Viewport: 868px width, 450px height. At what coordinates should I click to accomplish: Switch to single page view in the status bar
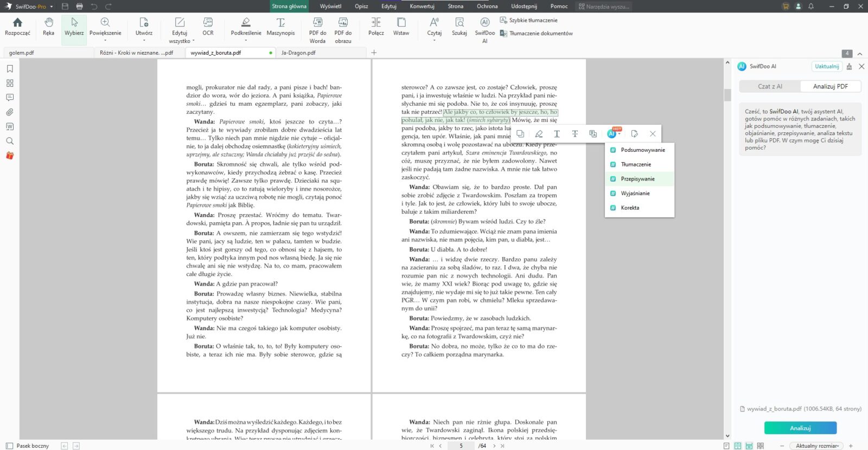[726, 446]
